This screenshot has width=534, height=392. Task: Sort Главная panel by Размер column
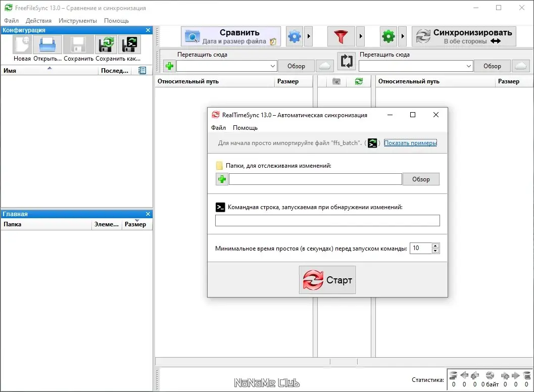pyautogui.click(x=137, y=224)
